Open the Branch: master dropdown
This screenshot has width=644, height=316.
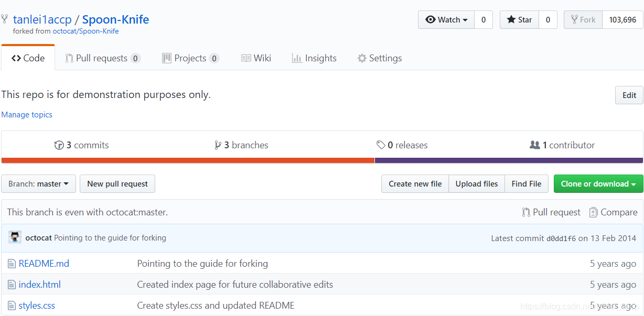[x=39, y=184]
